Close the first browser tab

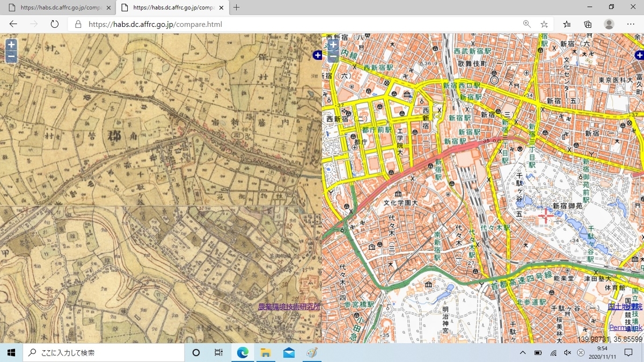click(109, 8)
